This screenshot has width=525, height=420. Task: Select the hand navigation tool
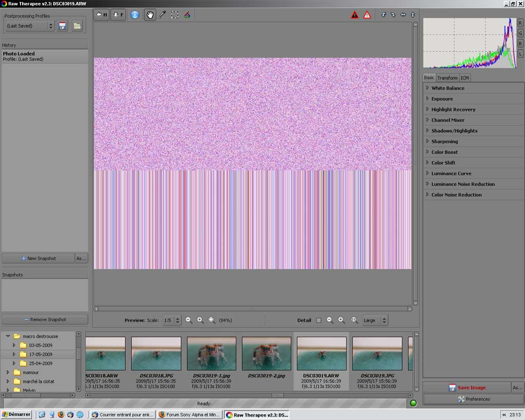tap(150, 15)
